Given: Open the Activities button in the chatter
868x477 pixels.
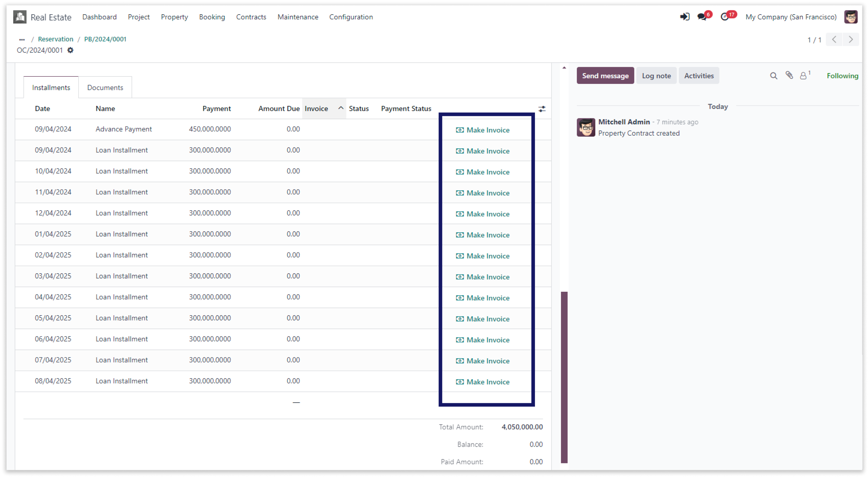Looking at the screenshot, I should click(699, 76).
